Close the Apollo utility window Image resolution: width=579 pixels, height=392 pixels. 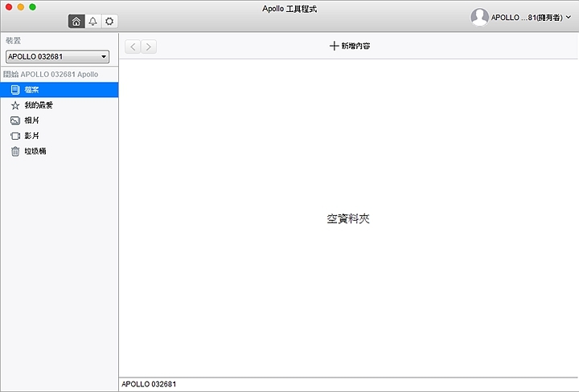8,7
